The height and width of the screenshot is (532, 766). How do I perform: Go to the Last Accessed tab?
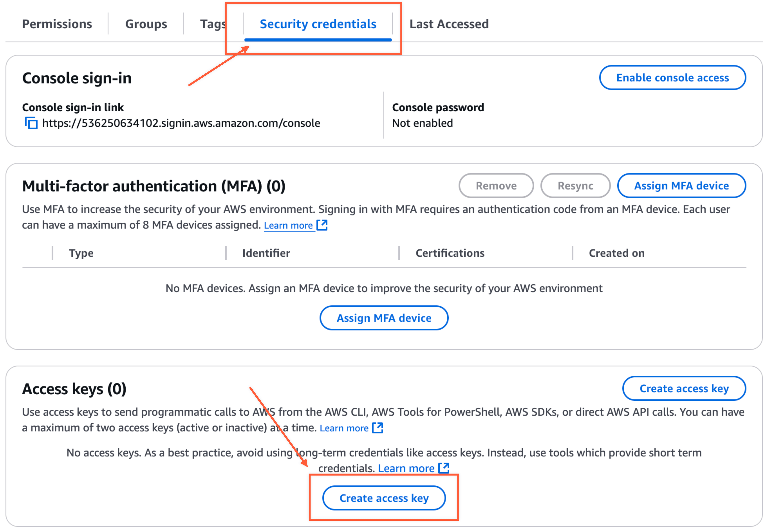pyautogui.click(x=449, y=24)
